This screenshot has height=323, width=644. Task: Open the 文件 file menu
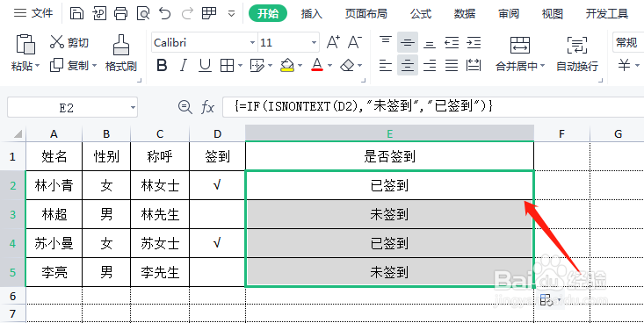[x=33, y=13]
